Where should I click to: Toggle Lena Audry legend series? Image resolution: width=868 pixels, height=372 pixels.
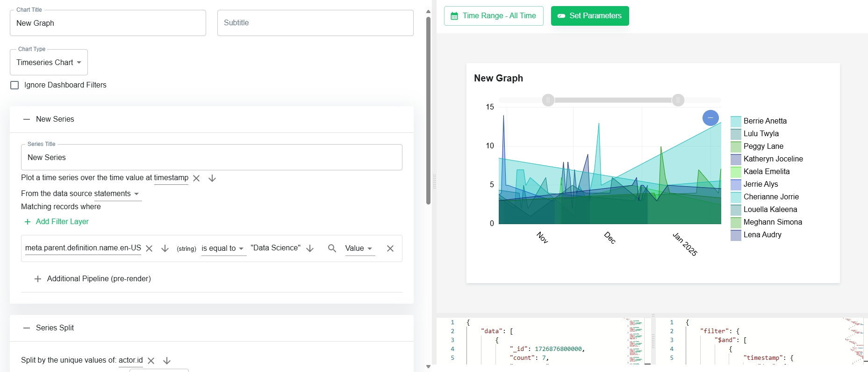pos(756,235)
